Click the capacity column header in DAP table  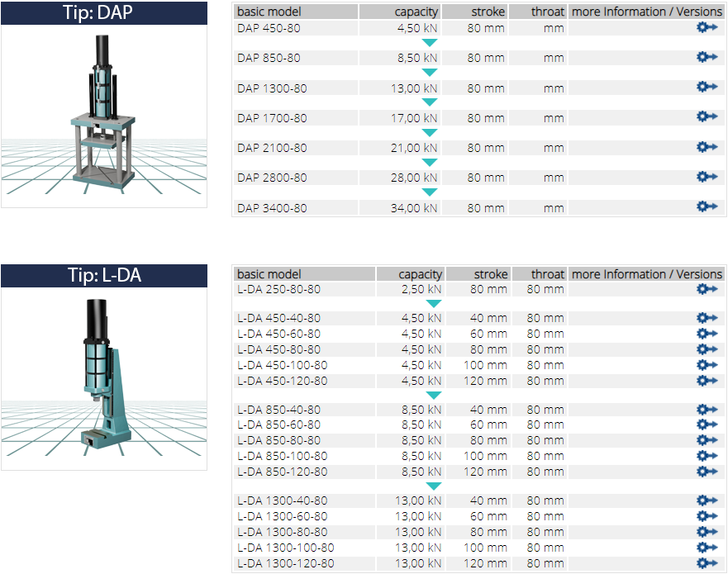click(x=400, y=12)
